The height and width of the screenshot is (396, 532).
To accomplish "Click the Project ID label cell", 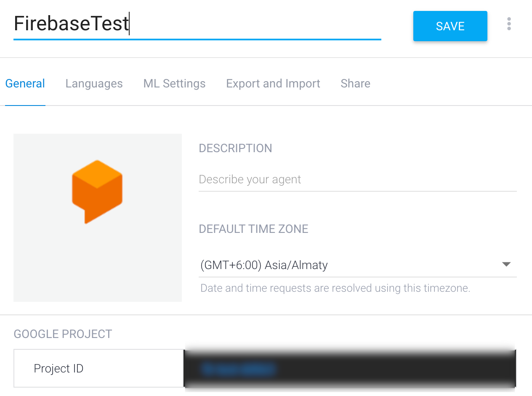I will tap(99, 368).
